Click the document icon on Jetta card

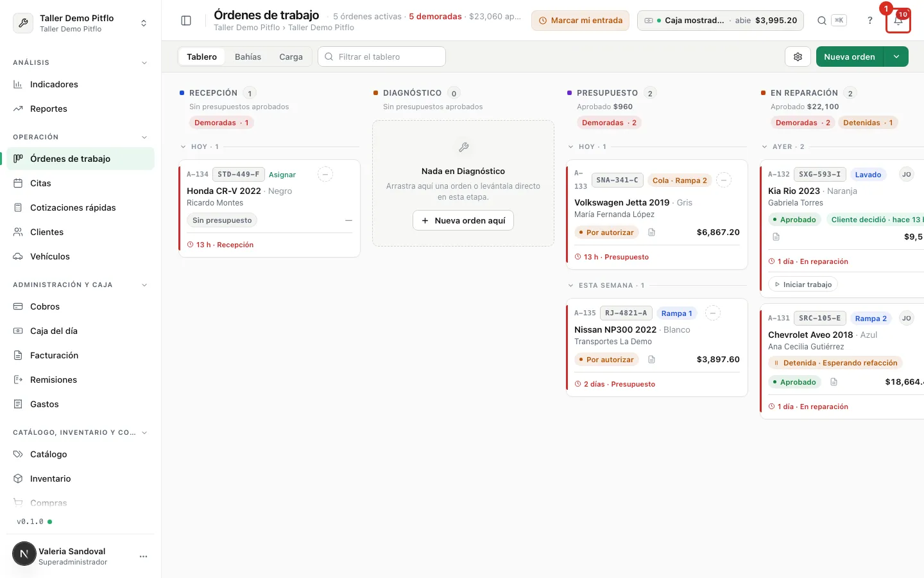[x=651, y=232]
